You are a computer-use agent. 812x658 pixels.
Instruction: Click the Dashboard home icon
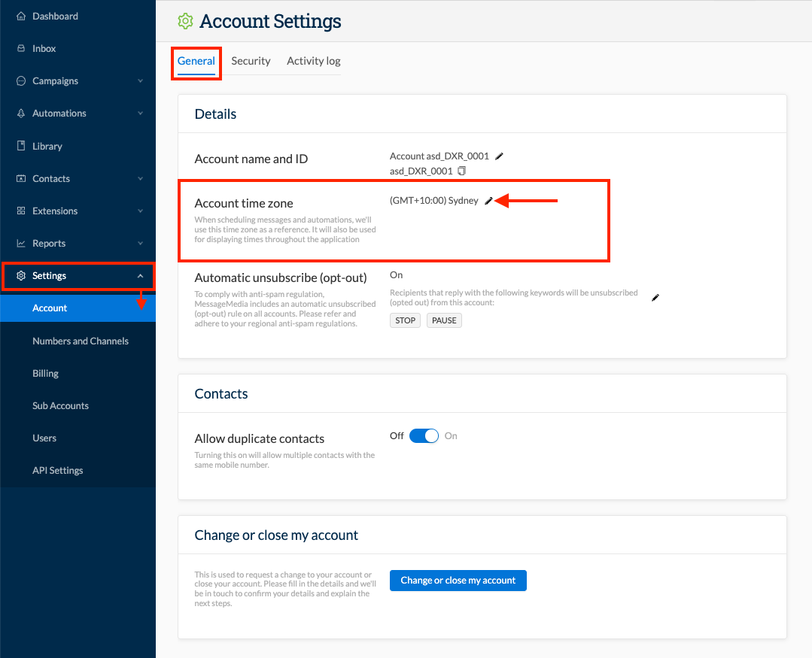pos(21,16)
